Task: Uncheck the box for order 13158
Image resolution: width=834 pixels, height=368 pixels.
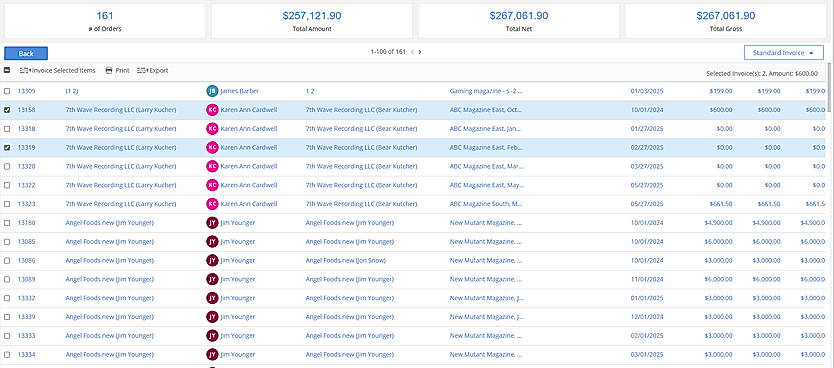Action: click(x=7, y=110)
